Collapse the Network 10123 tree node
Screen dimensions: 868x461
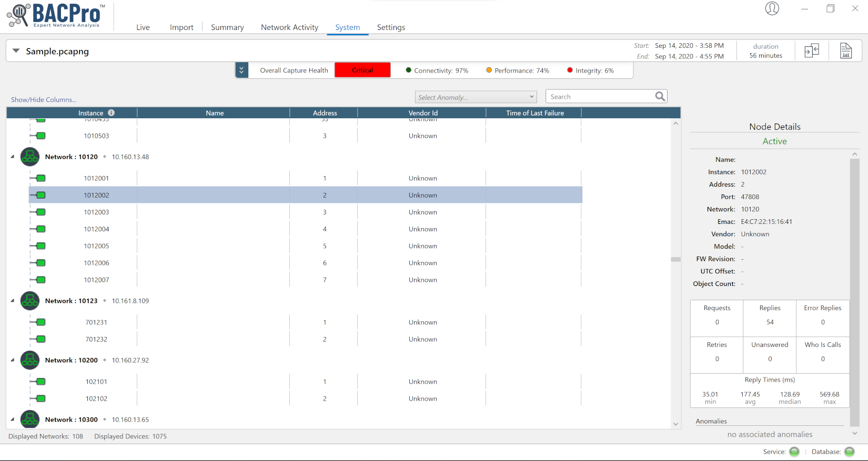[13, 301]
